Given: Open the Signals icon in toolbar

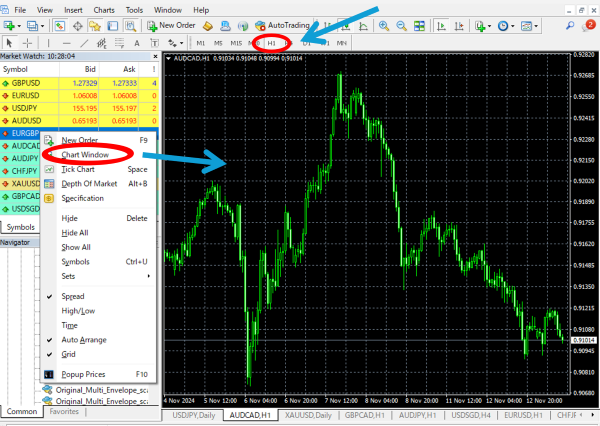Looking at the screenshot, I should (x=243, y=26).
